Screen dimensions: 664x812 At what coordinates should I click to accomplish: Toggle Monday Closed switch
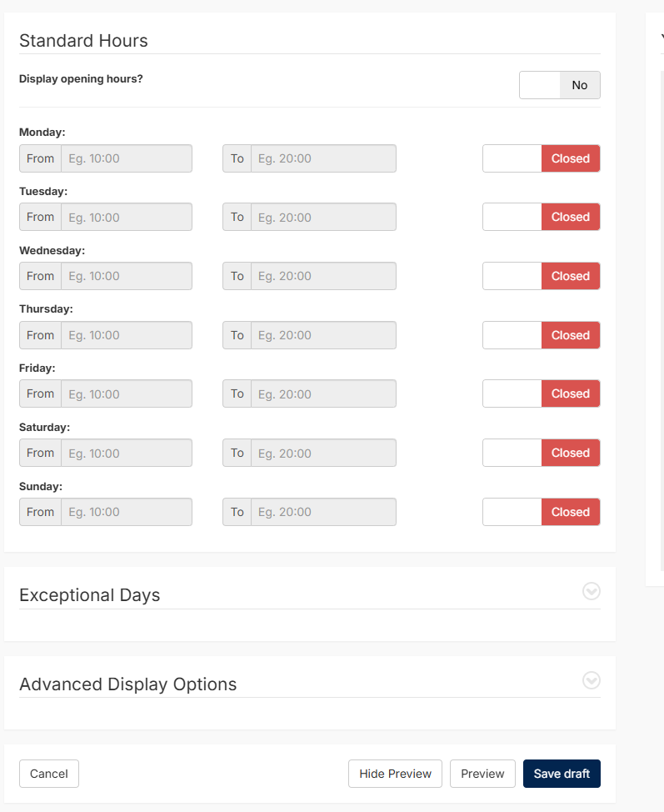542,158
